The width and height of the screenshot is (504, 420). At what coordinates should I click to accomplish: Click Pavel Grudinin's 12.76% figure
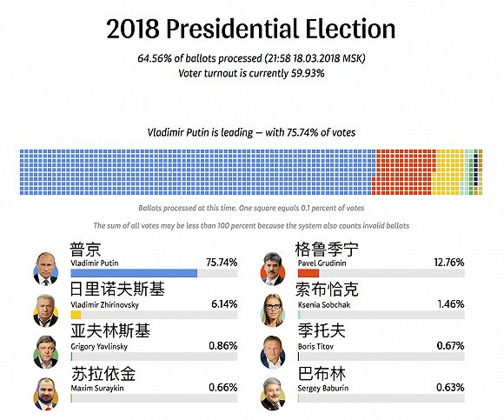[449, 263]
